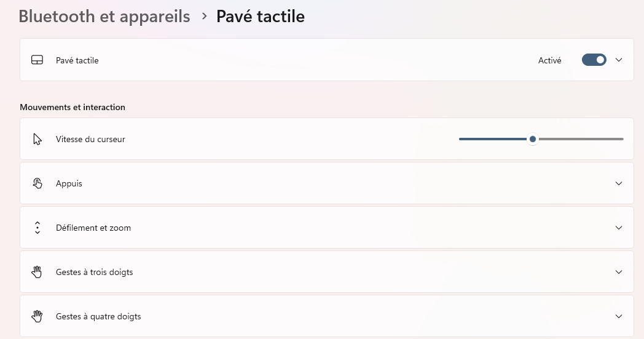Click the cursor arrow icon beside Vitesse du curseur
This screenshot has width=644, height=339.
37,139
